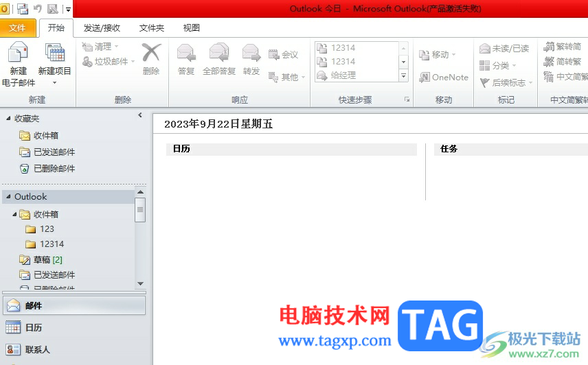This screenshot has width=588, height=365.
Task: Collapse Inbox subfolders under Outlook
Action: point(14,214)
